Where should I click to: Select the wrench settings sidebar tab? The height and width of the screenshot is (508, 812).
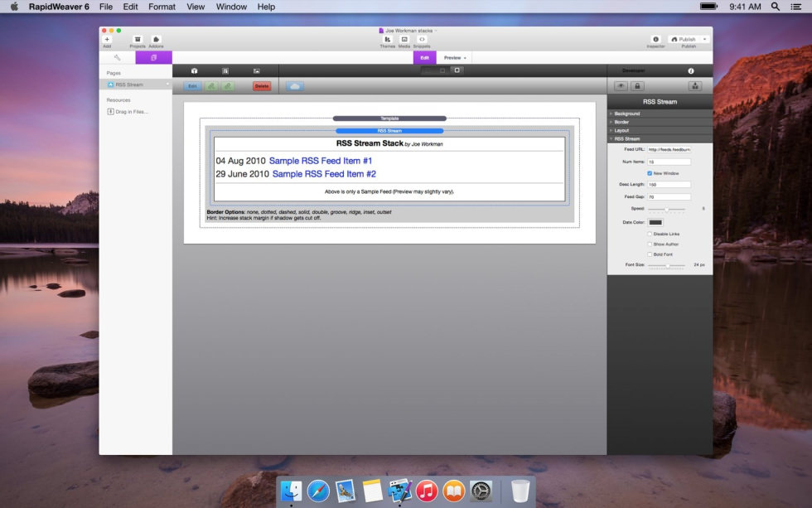tap(118, 57)
